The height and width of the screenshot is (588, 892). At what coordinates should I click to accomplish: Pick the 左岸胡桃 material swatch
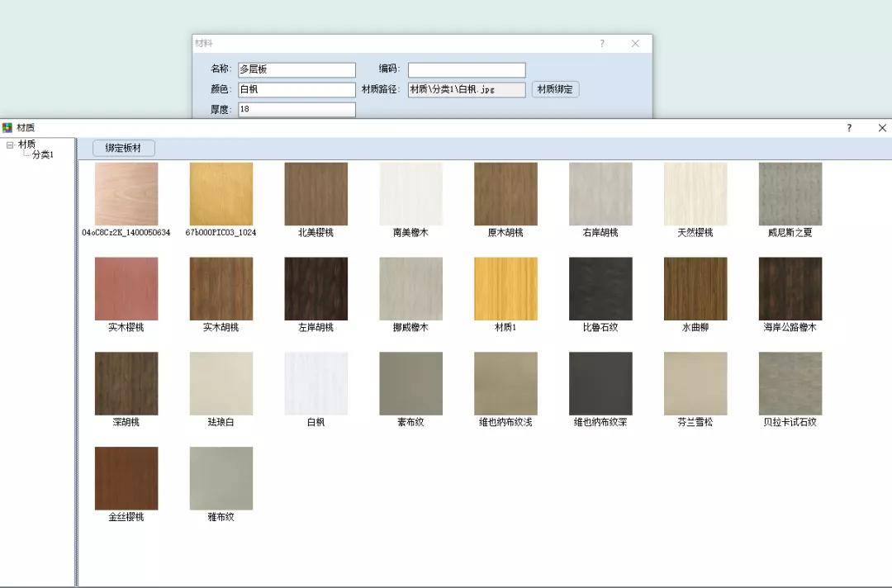[316, 289]
